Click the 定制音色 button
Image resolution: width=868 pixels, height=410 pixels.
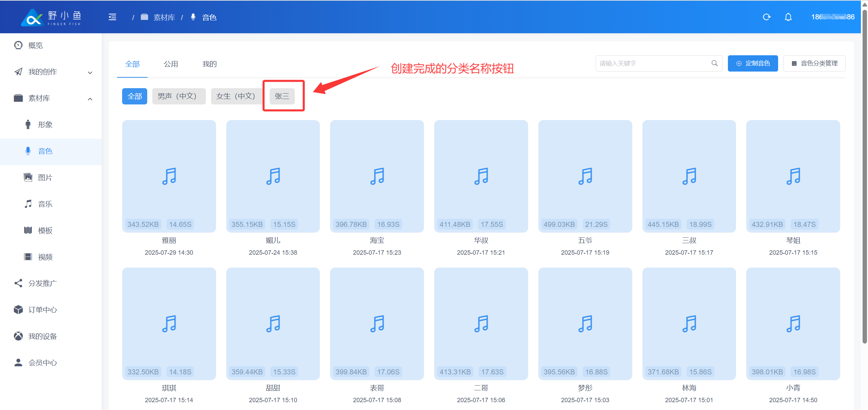(752, 63)
